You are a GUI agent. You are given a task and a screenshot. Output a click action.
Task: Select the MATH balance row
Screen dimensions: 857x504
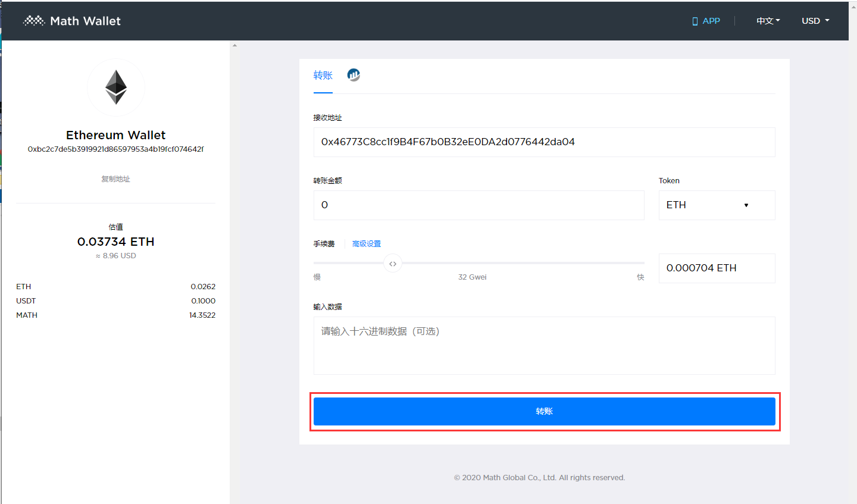[115, 315]
